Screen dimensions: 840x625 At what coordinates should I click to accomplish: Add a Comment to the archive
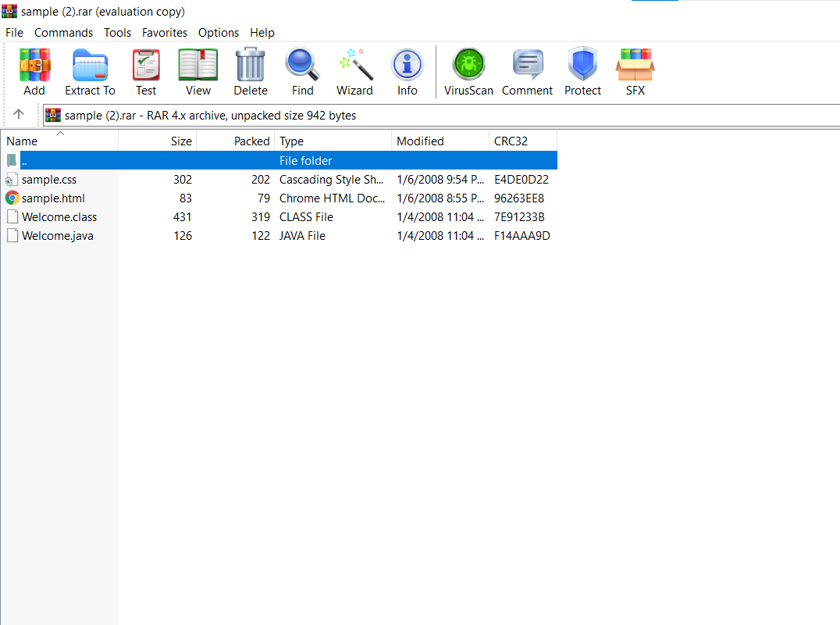(x=527, y=71)
